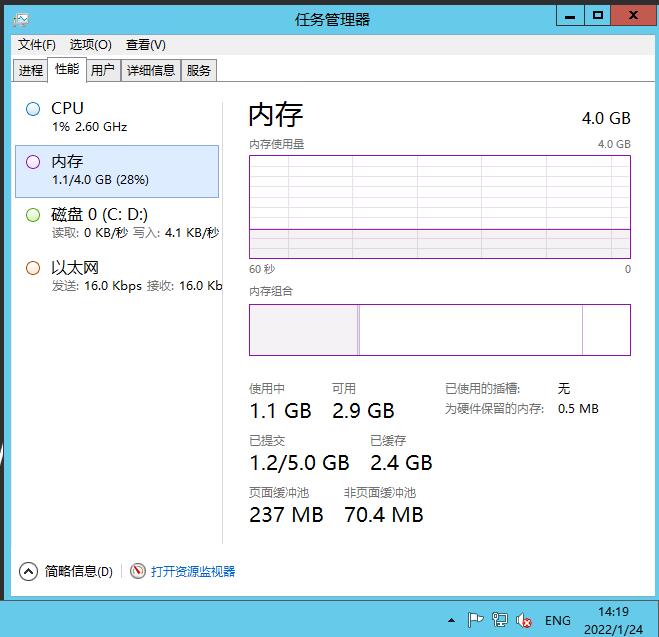This screenshot has height=637, width=659.
Task: Select the 内存 item in sidebar
Action: tap(117, 171)
